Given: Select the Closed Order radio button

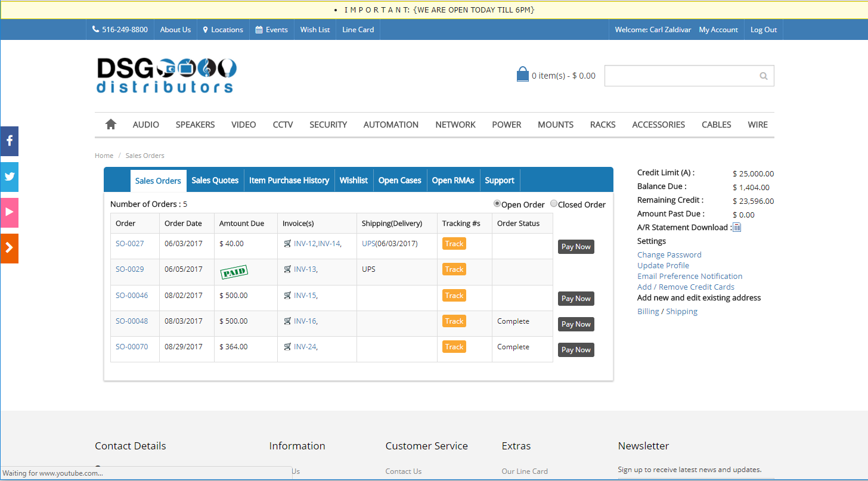Looking at the screenshot, I should point(554,204).
